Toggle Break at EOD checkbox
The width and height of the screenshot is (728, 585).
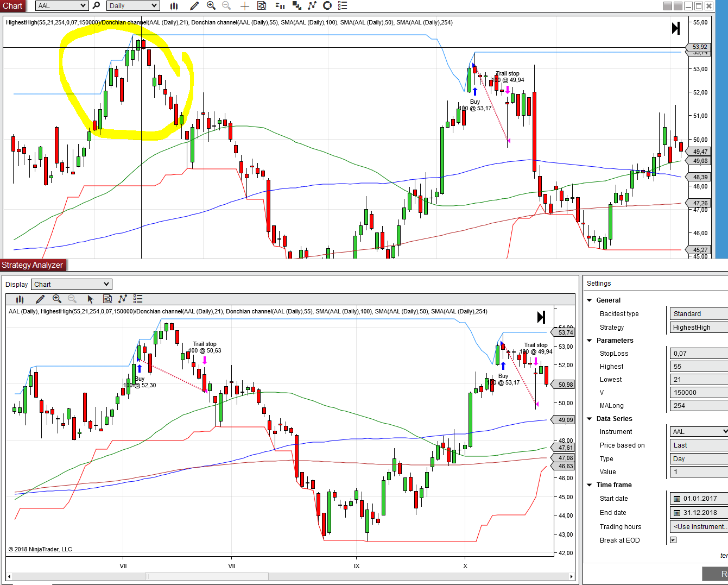coord(673,540)
